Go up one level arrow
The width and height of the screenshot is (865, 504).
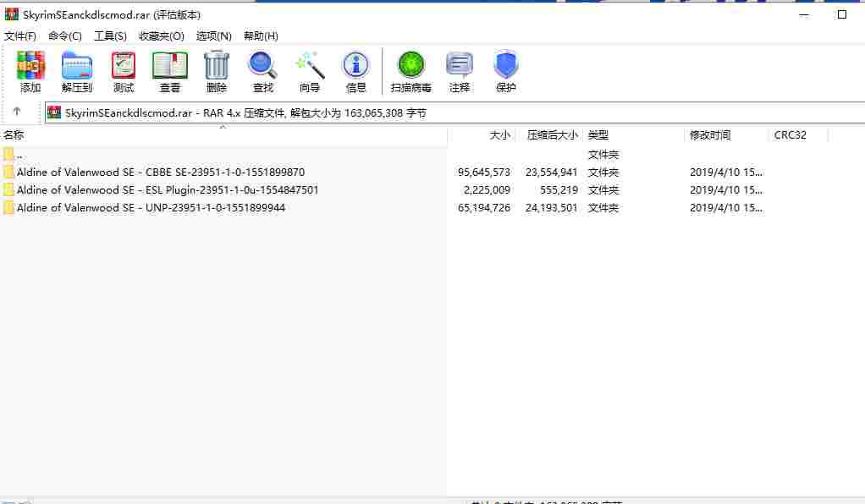[x=17, y=112]
